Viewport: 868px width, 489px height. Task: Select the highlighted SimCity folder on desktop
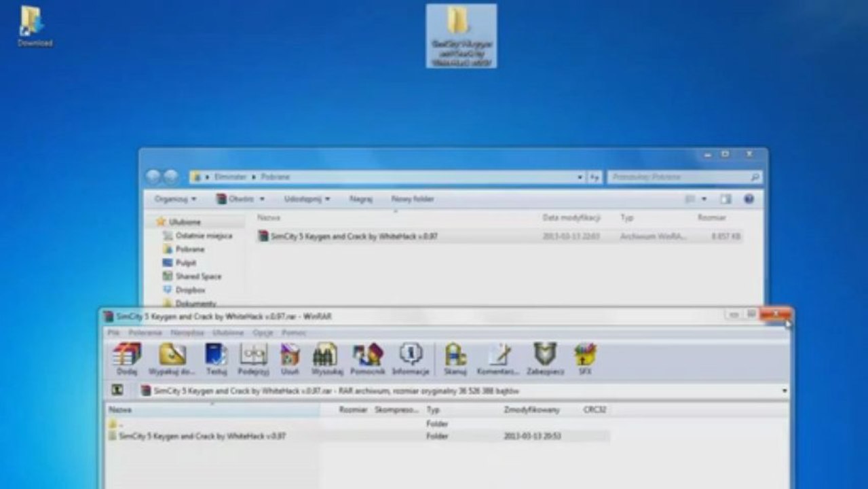[461, 36]
